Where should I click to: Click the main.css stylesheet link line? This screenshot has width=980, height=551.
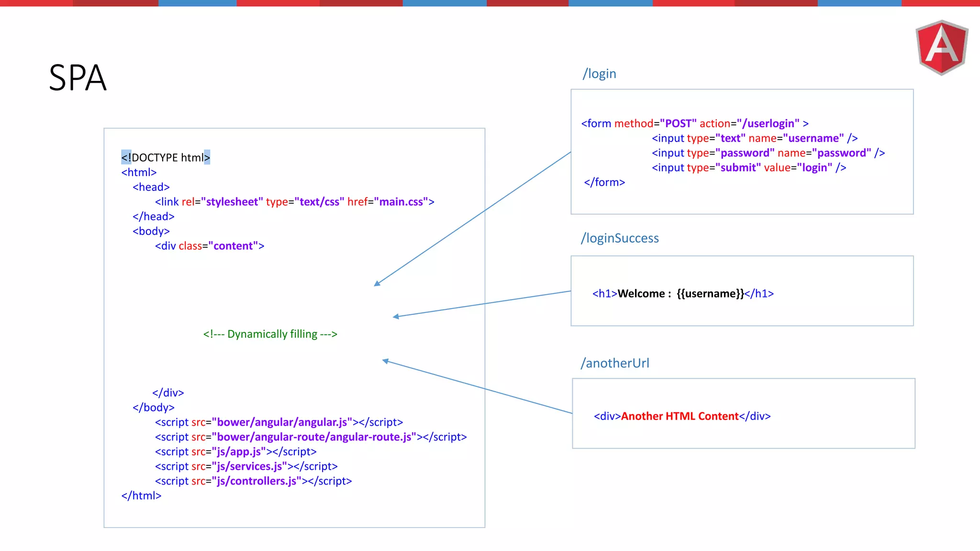click(294, 202)
